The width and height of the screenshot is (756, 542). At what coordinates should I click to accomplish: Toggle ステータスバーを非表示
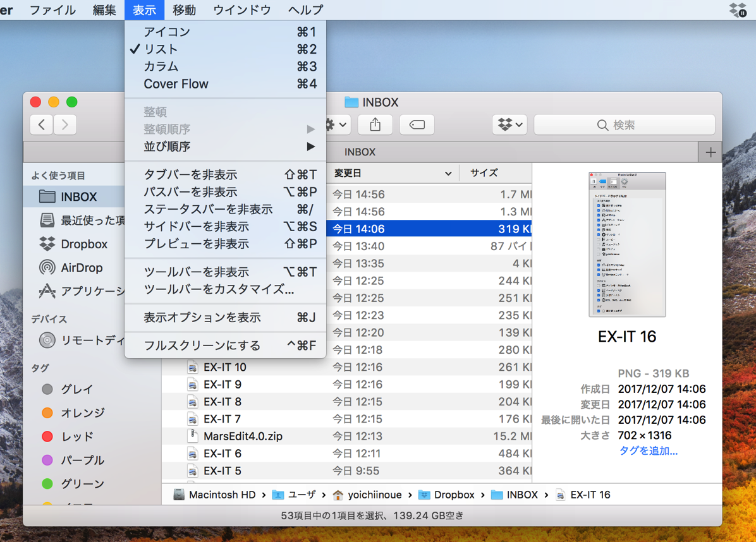point(225,209)
